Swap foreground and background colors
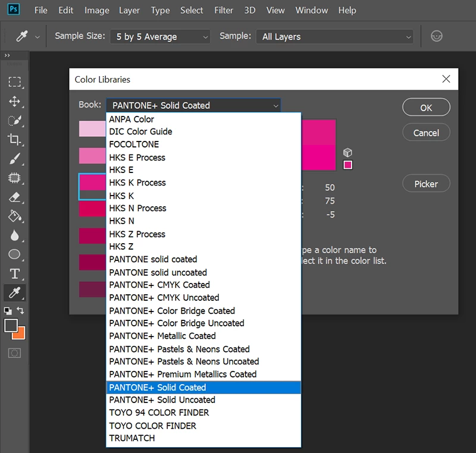 coord(20,310)
